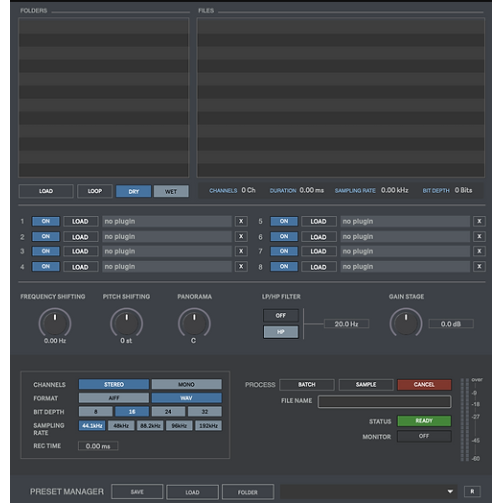Set bit depth to 24
Image resolution: width=503 pixels, height=503 pixels.
pyautogui.click(x=168, y=412)
